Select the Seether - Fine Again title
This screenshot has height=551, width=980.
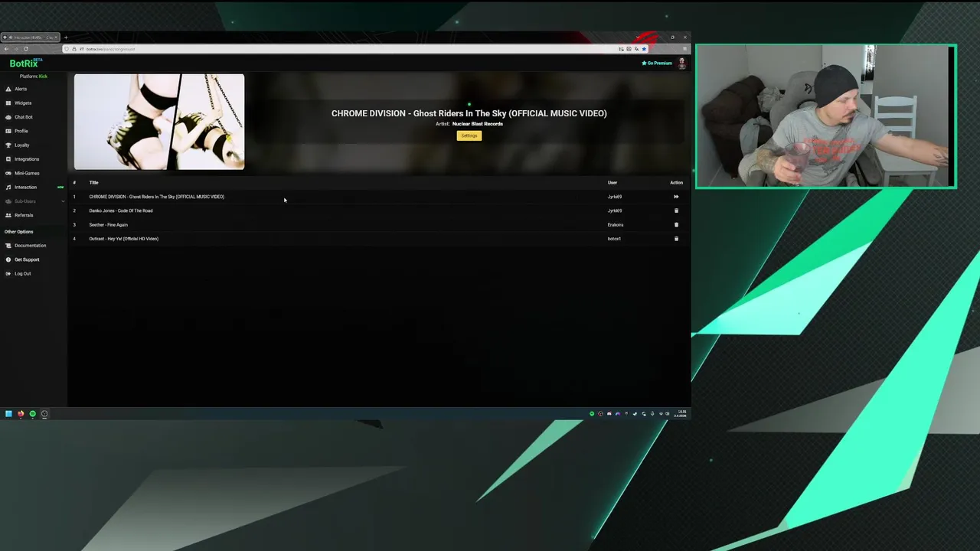pos(108,225)
